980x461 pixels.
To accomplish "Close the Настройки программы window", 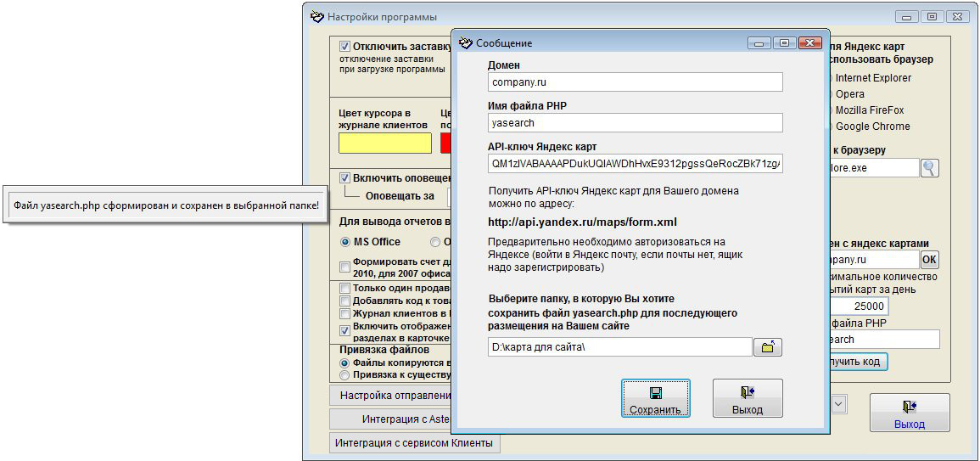I will pos(957,15).
